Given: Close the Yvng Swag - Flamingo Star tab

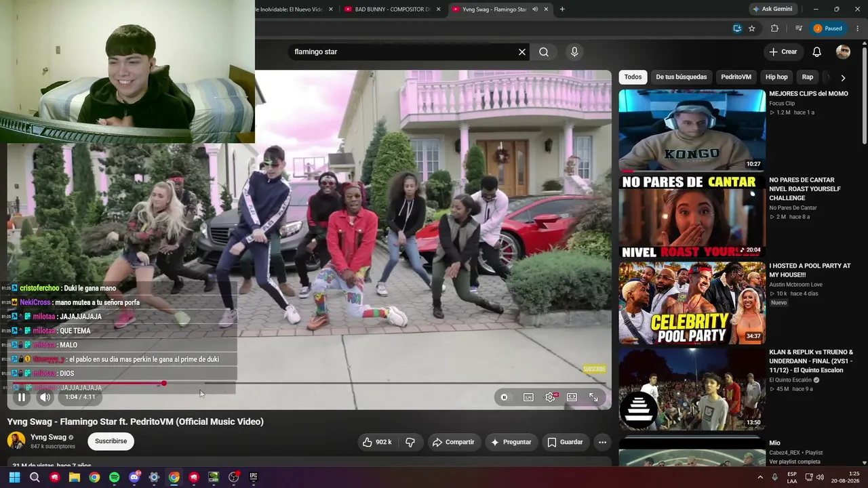Looking at the screenshot, I should click(x=546, y=9).
